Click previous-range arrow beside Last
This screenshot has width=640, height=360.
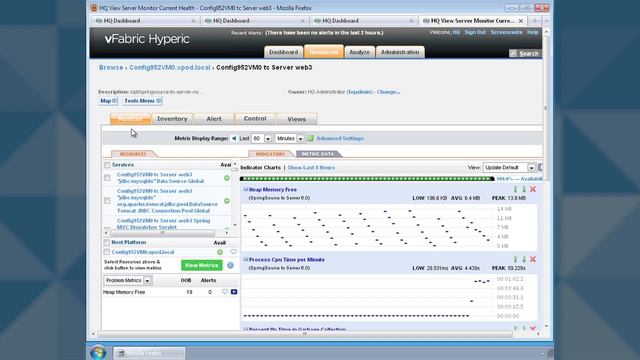click(x=234, y=138)
